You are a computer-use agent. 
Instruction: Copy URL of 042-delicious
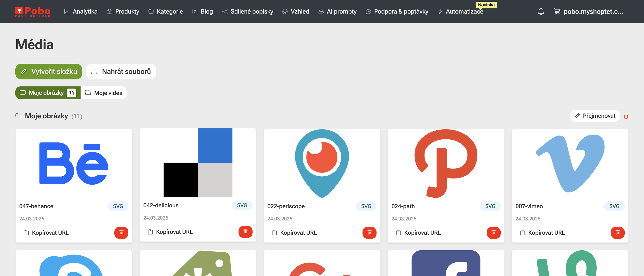(170, 232)
